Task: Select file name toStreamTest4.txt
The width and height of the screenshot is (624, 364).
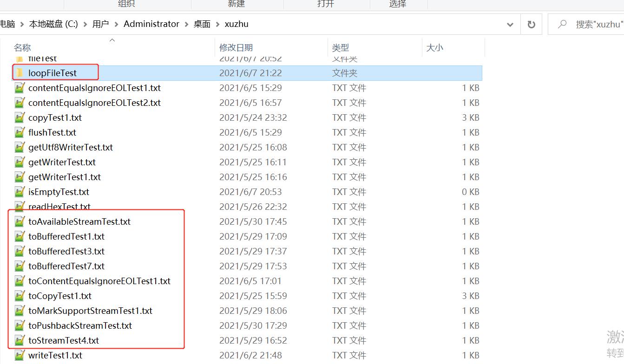Action: click(x=64, y=340)
